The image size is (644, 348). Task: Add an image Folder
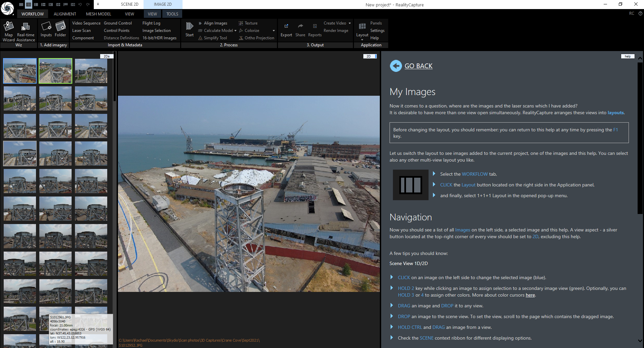(x=61, y=29)
